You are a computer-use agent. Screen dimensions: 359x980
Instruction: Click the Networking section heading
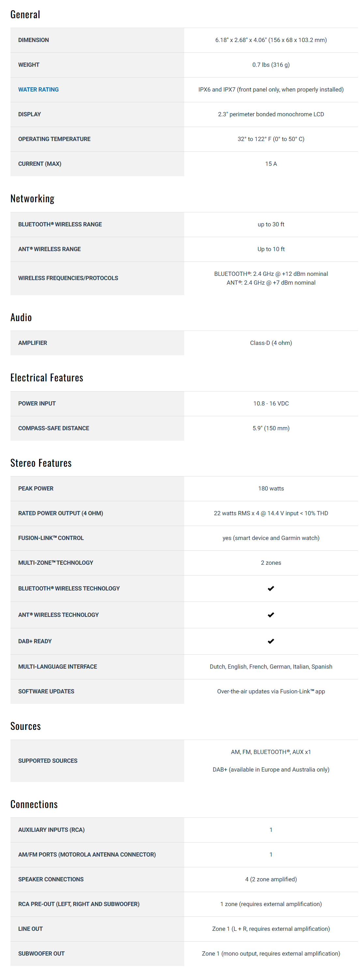32,199
